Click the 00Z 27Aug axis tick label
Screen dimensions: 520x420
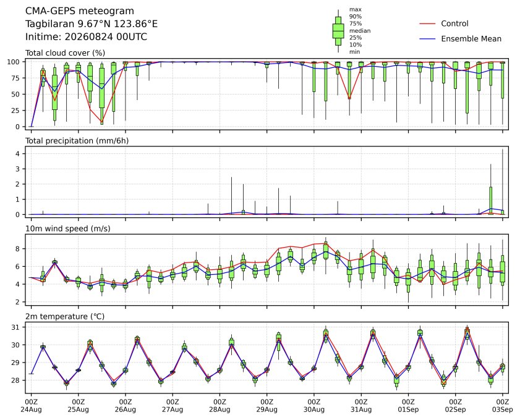pyautogui.click(x=173, y=405)
